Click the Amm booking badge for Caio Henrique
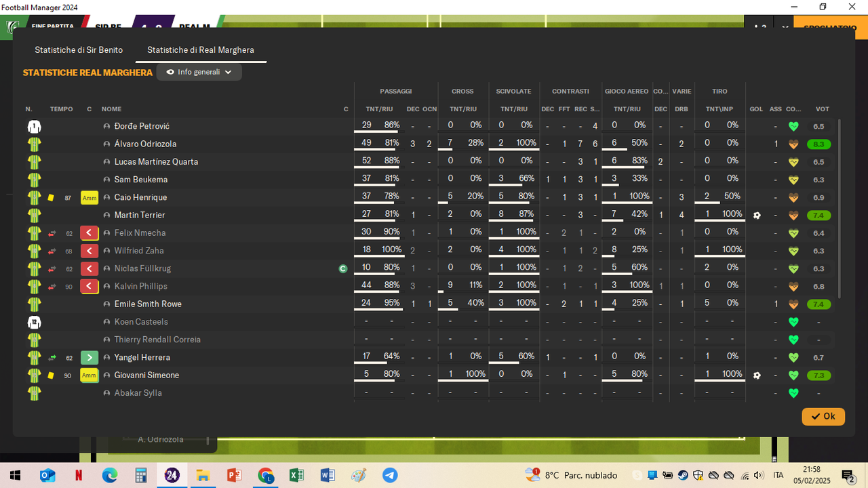 (90, 197)
